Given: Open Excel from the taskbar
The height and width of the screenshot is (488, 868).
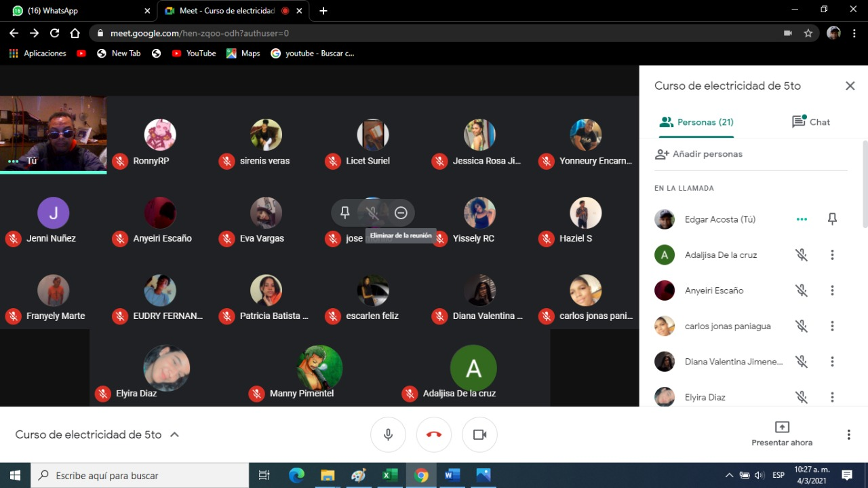Looking at the screenshot, I should (390, 475).
